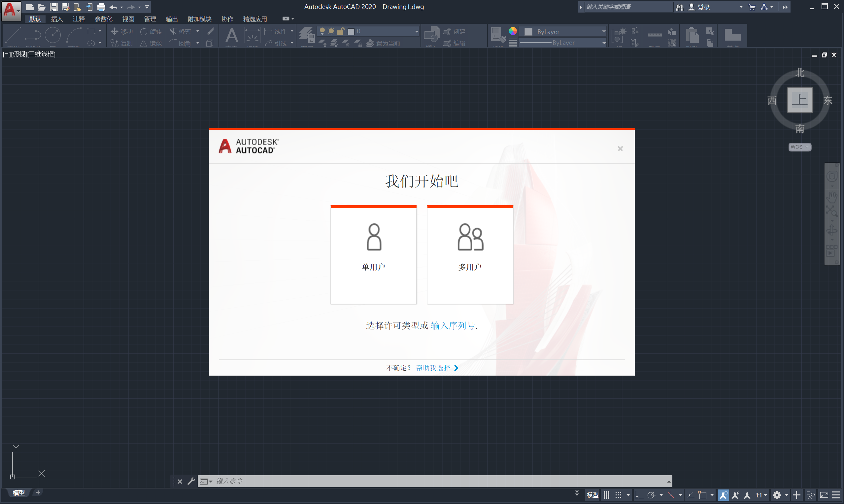The width and height of the screenshot is (844, 504).
Task: Click the color wheel object color icon
Action: pos(513,31)
